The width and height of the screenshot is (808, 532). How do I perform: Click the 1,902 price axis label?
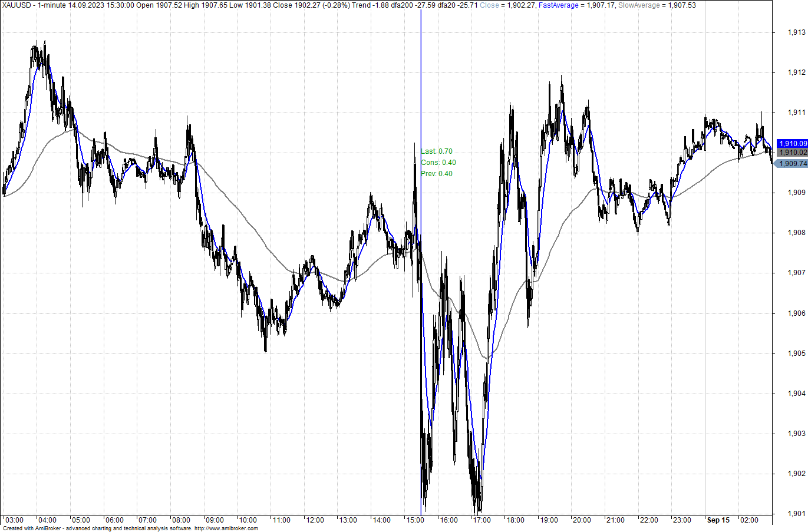[x=796, y=474]
